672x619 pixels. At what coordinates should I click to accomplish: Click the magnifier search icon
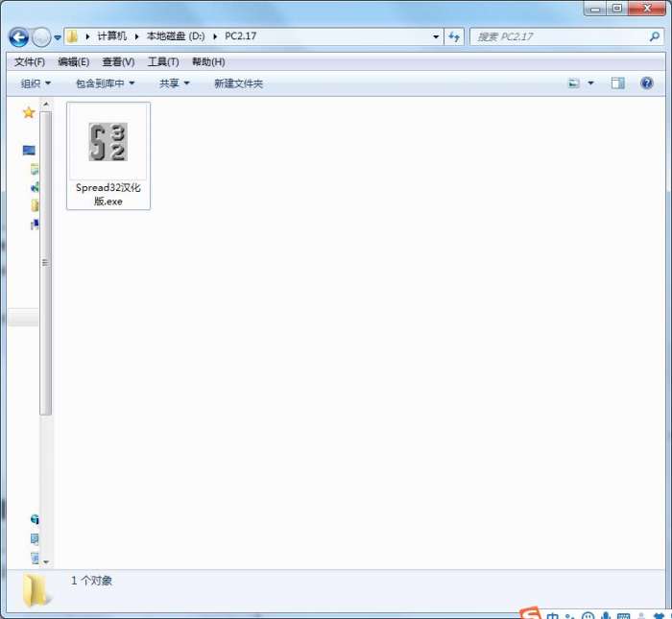pyautogui.click(x=655, y=36)
